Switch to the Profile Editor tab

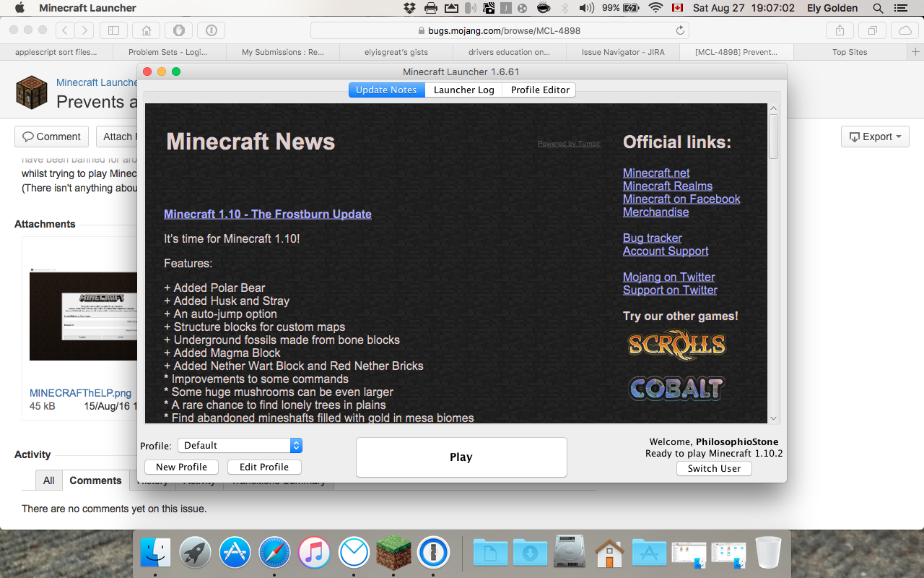(540, 90)
